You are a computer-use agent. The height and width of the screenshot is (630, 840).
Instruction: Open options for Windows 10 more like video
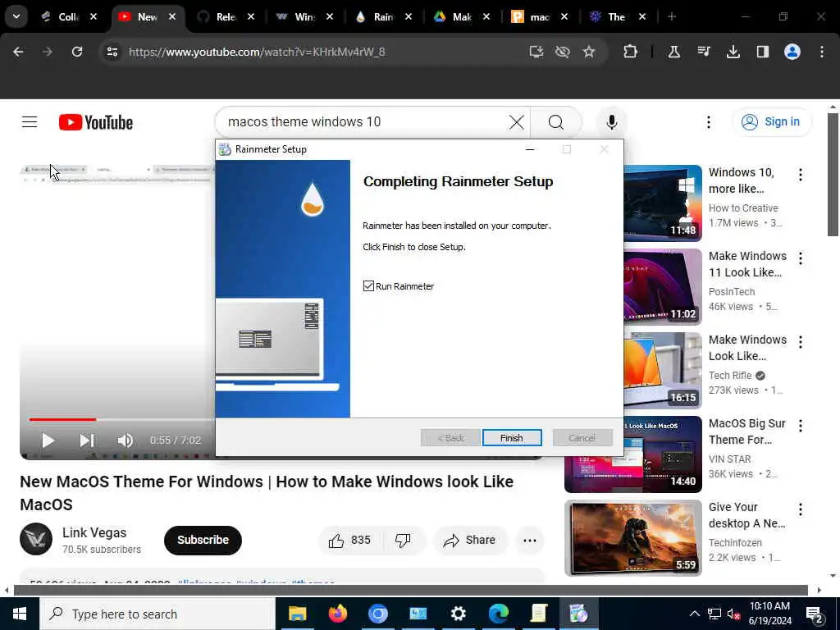(801, 175)
